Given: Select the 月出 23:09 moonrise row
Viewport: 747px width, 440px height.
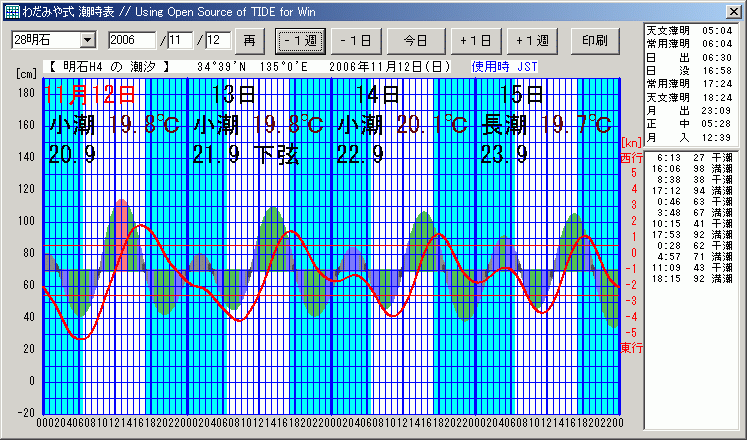Looking at the screenshot, I should 693,111.
